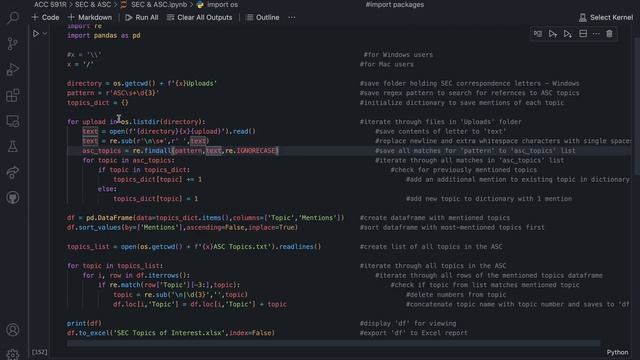Open the Live Share arrow icon

pyautogui.click(x=13, y=172)
